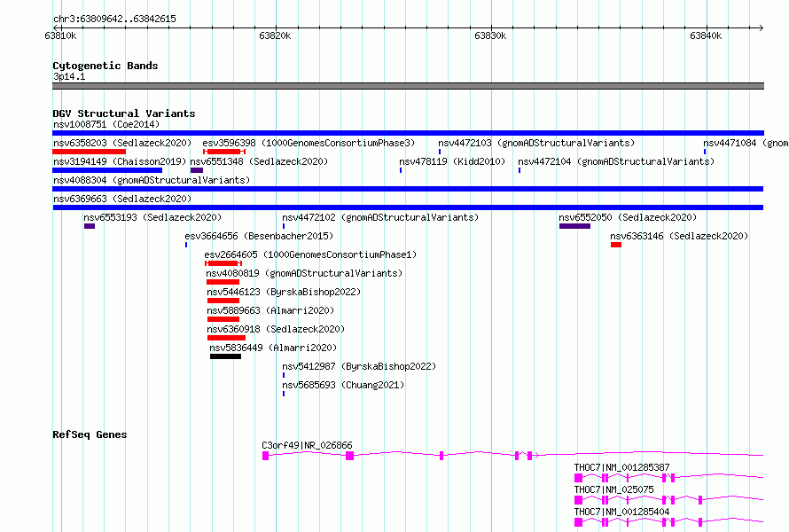Open nsv5889663 (Almarri2020) variant
The width and height of the screenshot is (789, 532).
click(270, 310)
